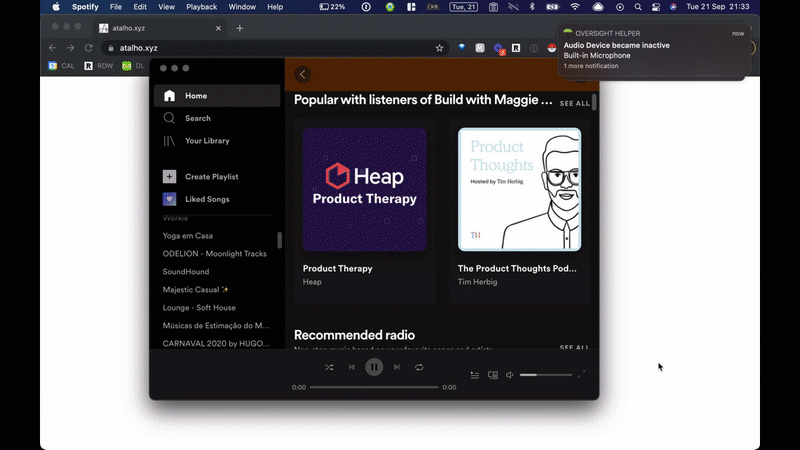800x450 pixels.
Task: Go back with the Spotify back arrow
Action: (x=303, y=74)
